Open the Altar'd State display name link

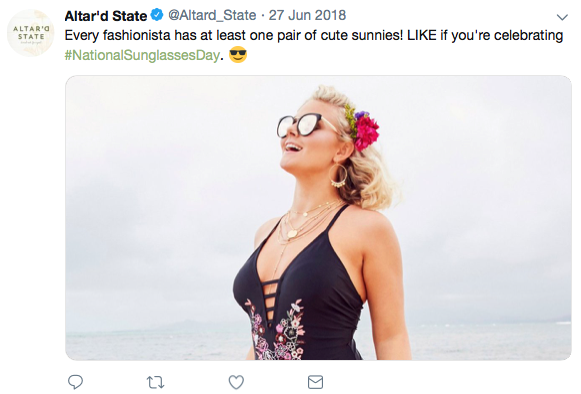pos(106,16)
